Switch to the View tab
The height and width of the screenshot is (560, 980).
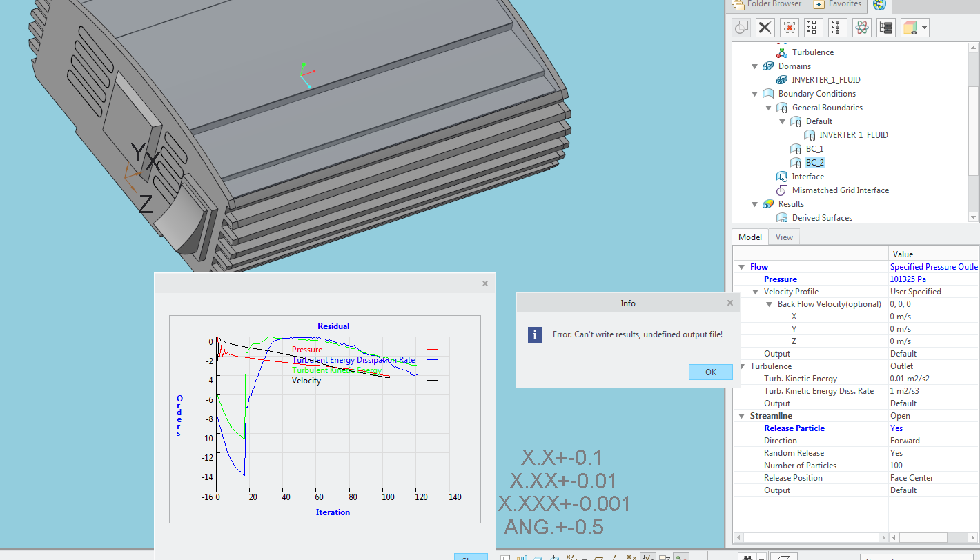(783, 237)
